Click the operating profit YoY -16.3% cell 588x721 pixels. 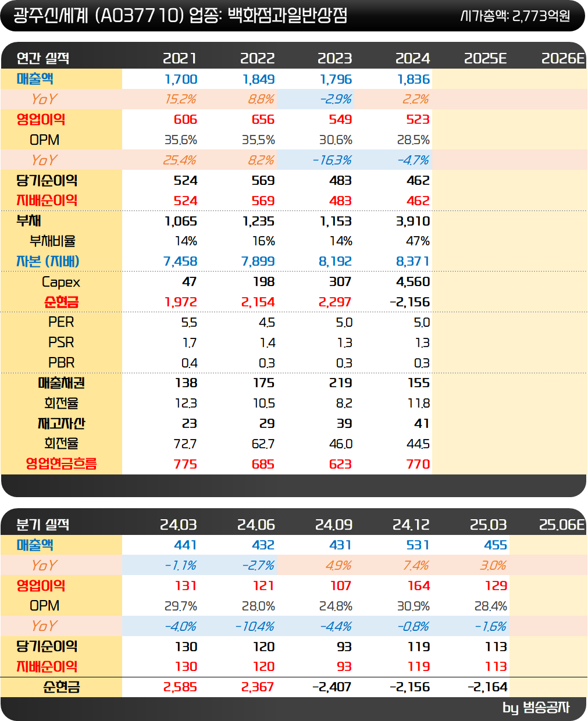click(x=332, y=160)
